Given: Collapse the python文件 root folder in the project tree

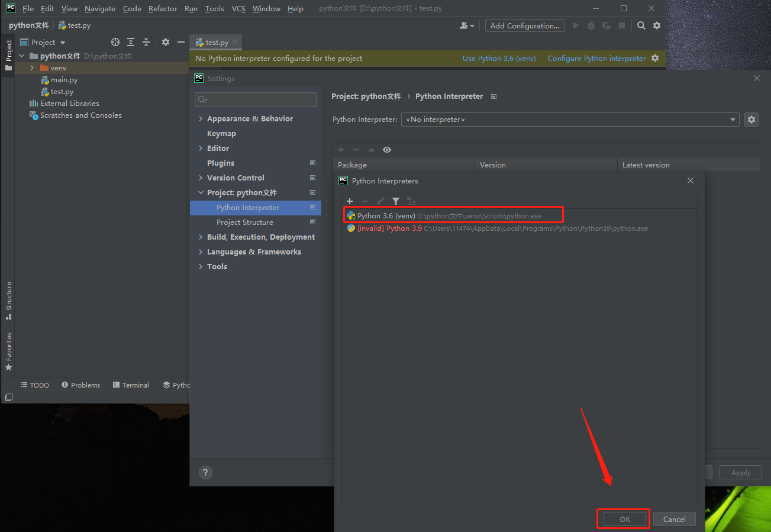Looking at the screenshot, I should point(22,56).
